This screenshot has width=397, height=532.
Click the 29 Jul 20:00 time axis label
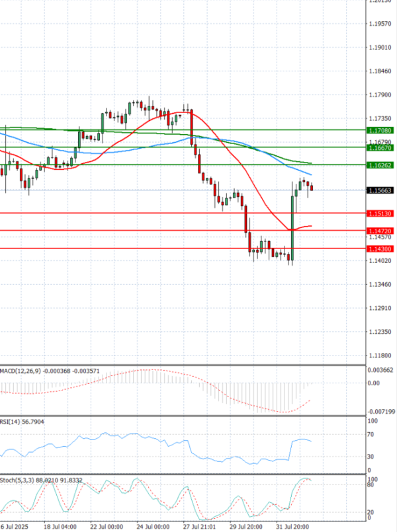point(246,527)
